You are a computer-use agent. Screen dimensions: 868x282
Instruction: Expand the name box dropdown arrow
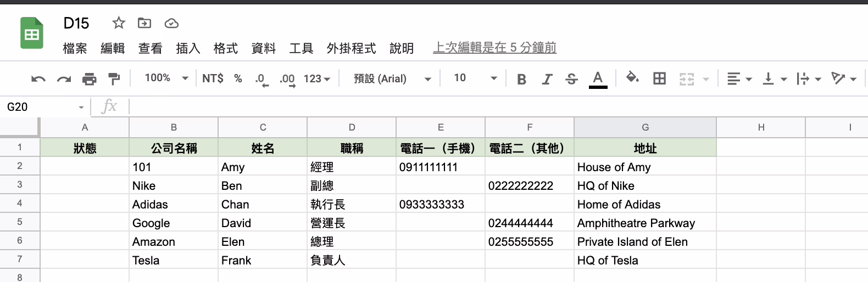(81, 108)
